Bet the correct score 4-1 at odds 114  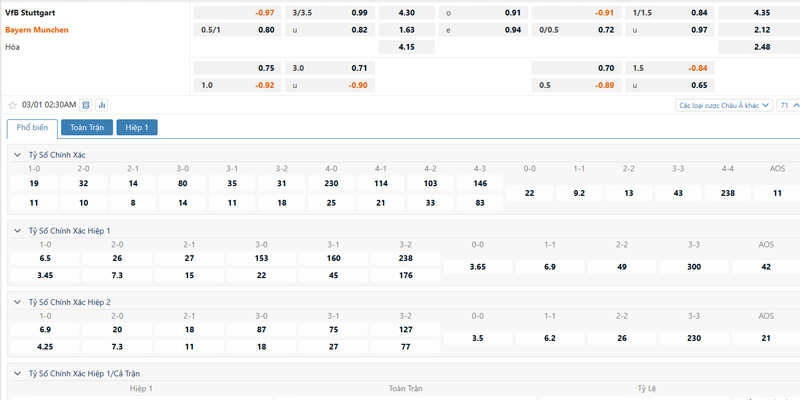point(381,184)
